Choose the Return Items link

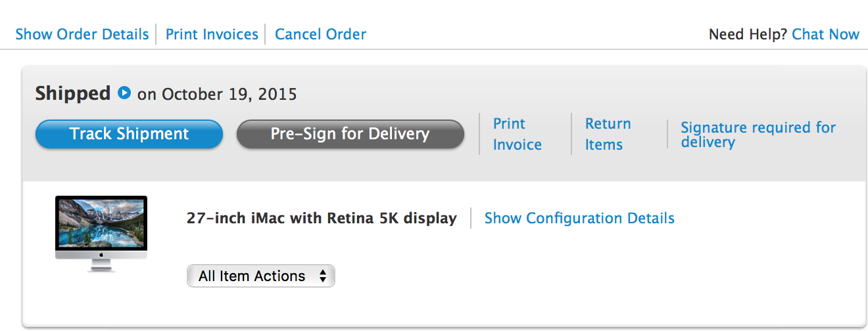(x=608, y=134)
